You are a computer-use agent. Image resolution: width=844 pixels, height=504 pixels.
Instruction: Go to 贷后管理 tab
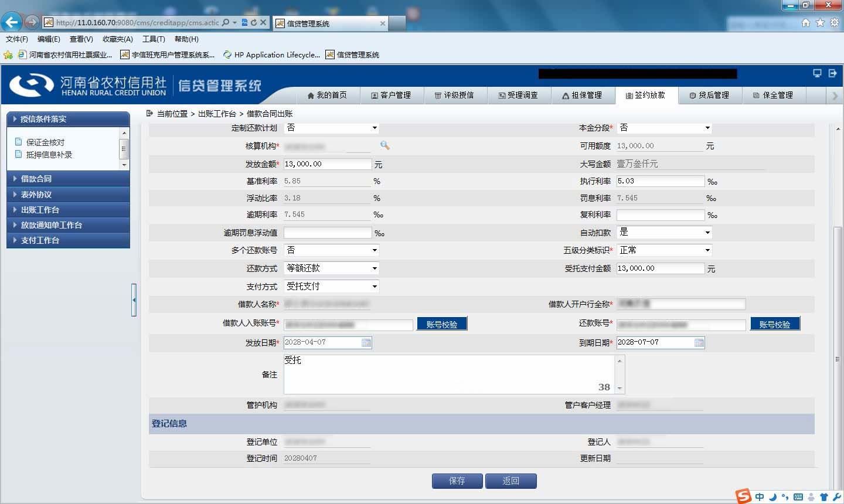(709, 95)
